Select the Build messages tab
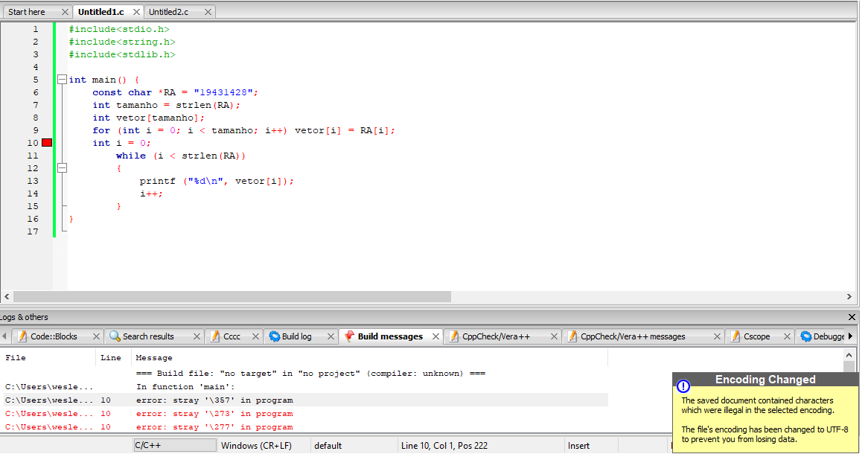Viewport: 868px width, 454px height. (390, 336)
